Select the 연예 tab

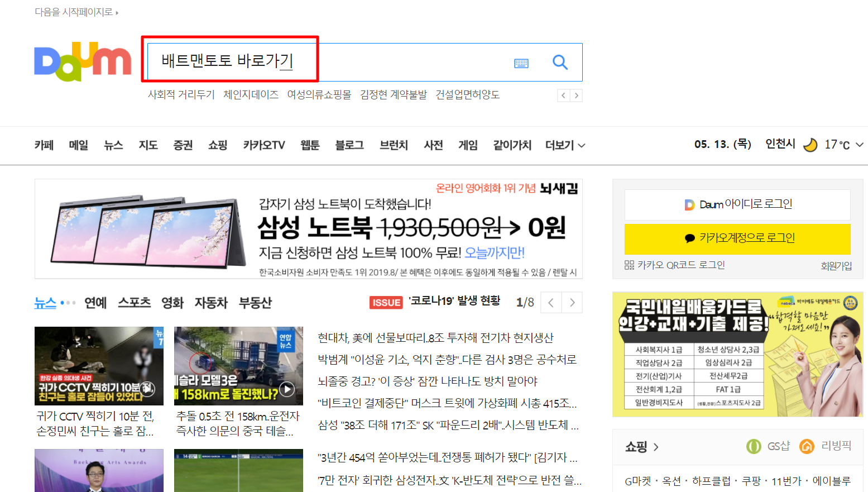pos(95,303)
